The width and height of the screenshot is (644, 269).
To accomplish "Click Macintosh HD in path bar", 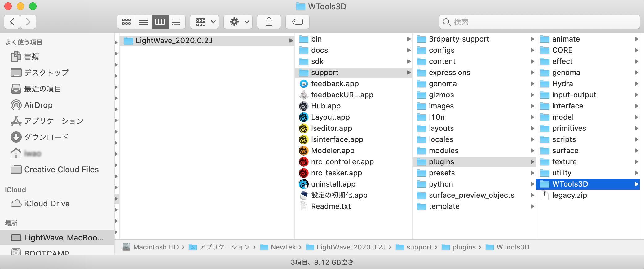I will (151, 247).
